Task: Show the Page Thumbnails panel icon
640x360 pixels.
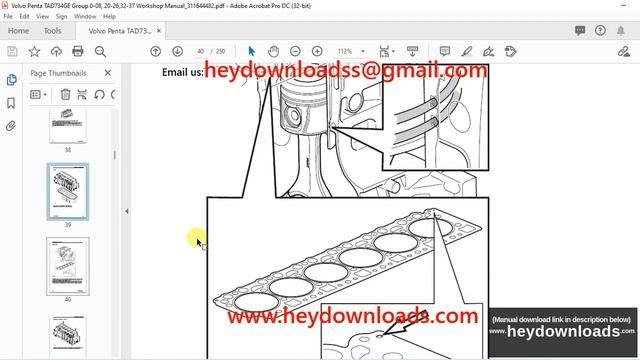Action: (x=11, y=80)
